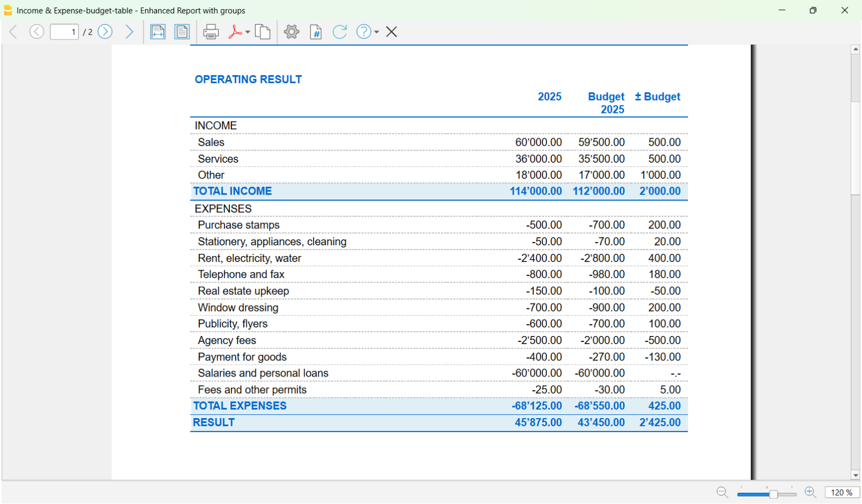Screen dimensions: 862x504
Task: Open the PDF export dropdown arrow
Action: [248, 33]
